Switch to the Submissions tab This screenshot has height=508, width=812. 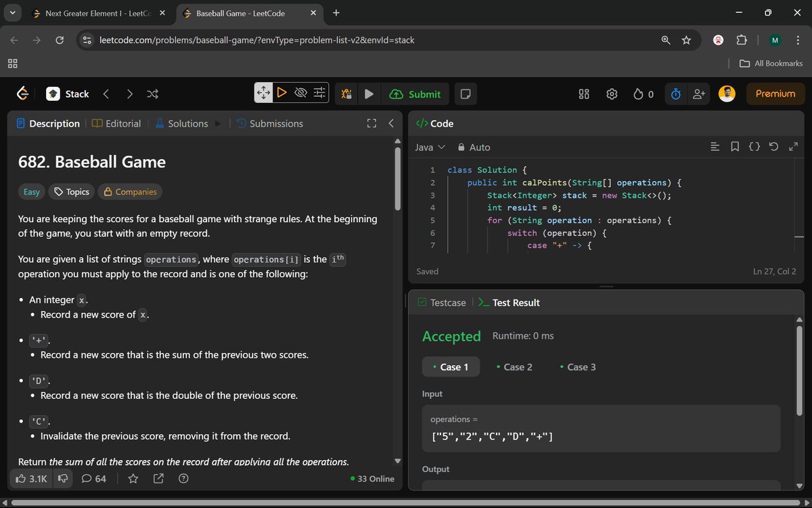click(273, 123)
